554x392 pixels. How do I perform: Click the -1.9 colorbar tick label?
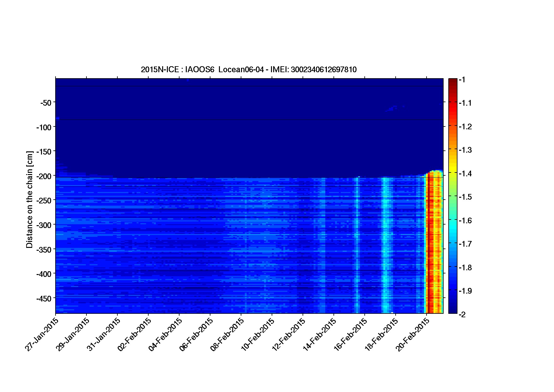[465, 291]
